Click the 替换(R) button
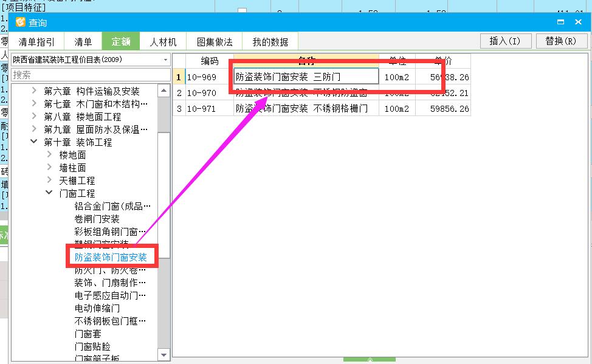The image size is (592, 364). pos(562,41)
